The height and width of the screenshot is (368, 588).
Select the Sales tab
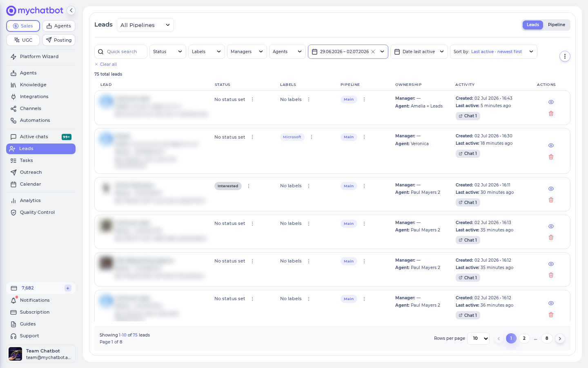pos(23,26)
